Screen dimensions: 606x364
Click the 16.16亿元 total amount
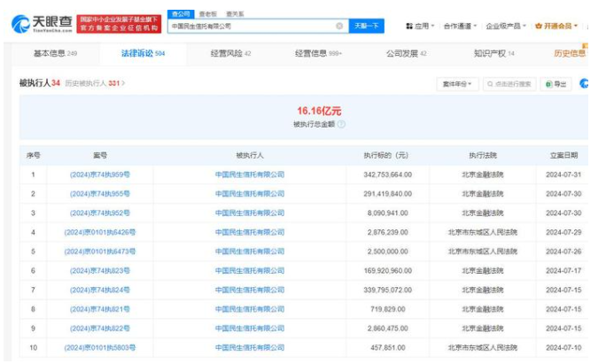click(319, 111)
